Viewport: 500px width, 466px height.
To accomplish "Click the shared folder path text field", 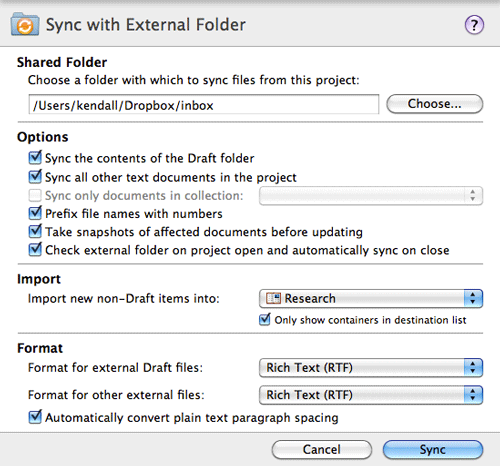I will point(204,105).
